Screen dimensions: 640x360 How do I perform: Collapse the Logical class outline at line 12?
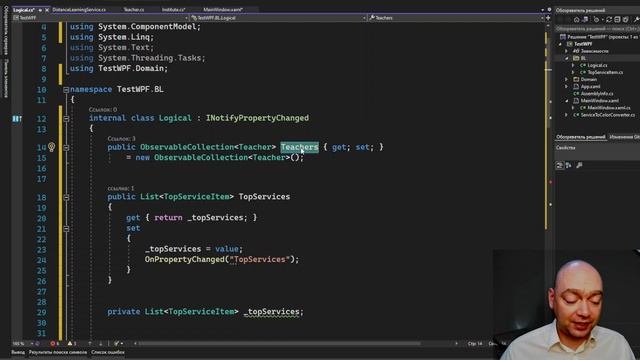(x=66, y=119)
